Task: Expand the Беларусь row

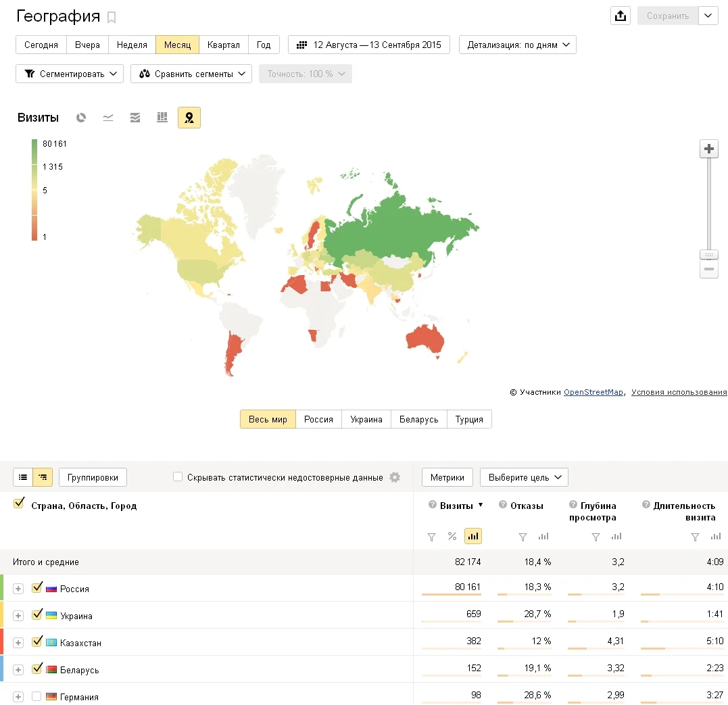Action: [x=18, y=669]
